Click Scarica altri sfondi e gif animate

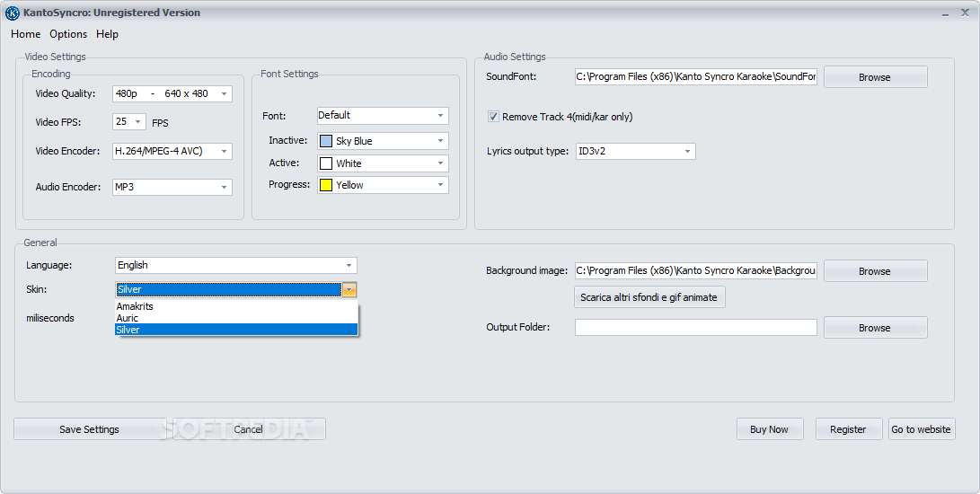pos(649,297)
